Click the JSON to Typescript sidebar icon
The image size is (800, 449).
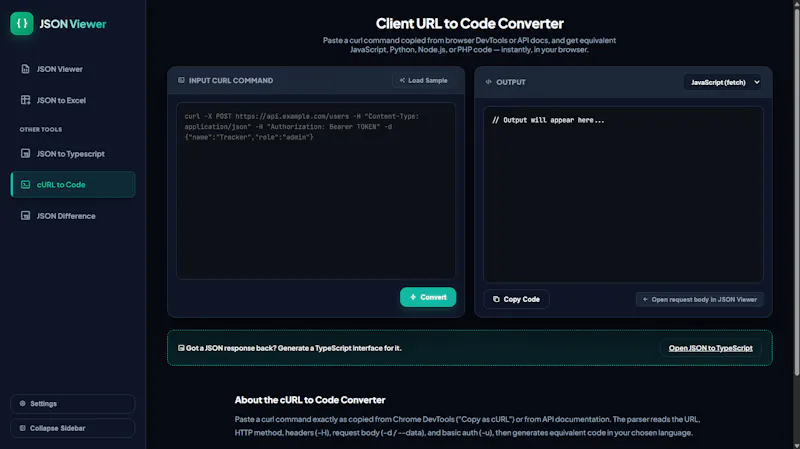click(x=26, y=154)
